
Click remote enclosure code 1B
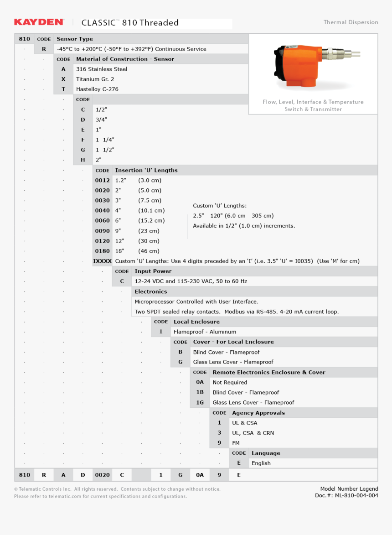(x=200, y=392)
